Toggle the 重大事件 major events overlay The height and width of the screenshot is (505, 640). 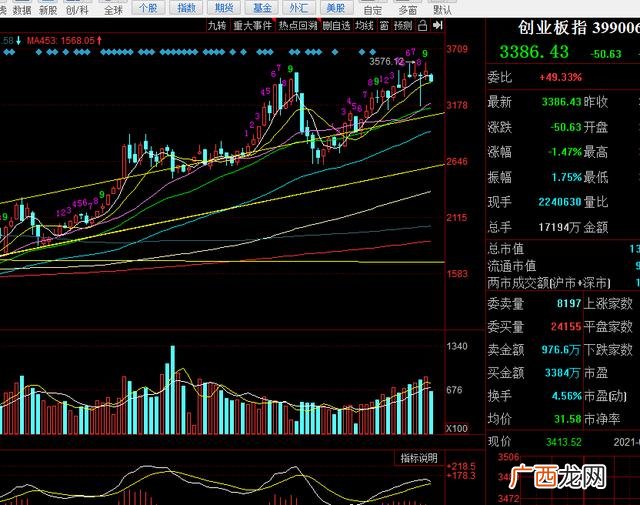coord(252,26)
